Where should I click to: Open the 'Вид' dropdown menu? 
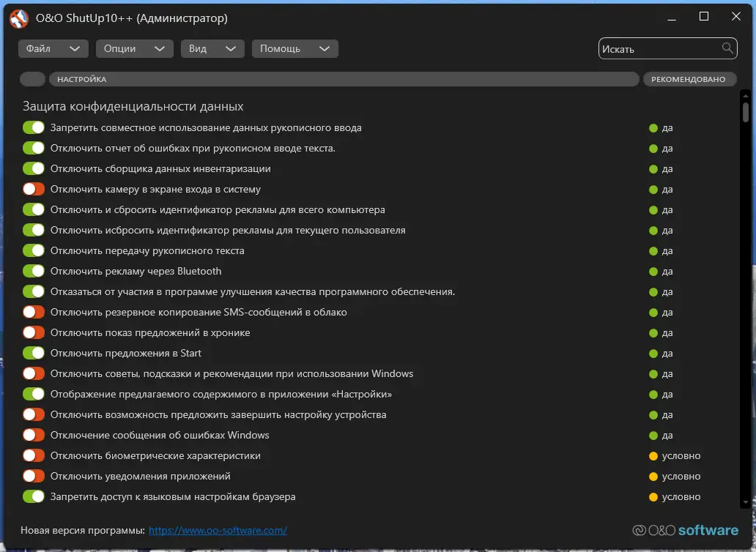pyautogui.click(x=212, y=49)
